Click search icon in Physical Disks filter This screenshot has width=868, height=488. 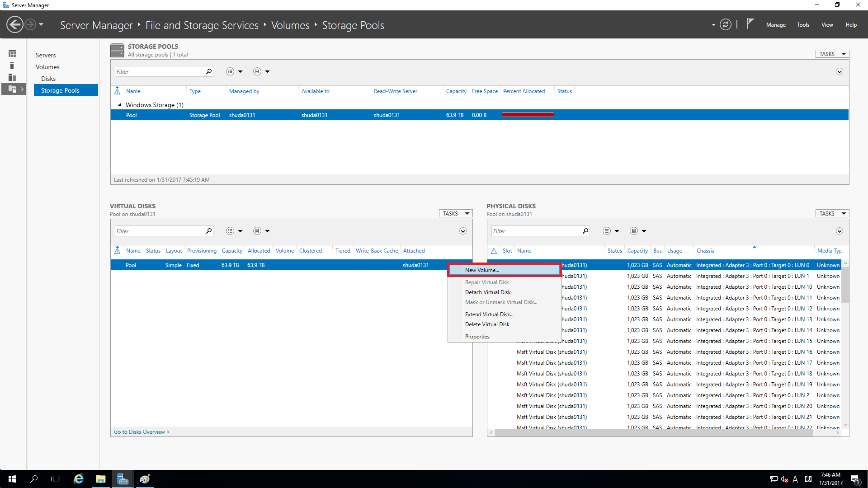(x=585, y=231)
